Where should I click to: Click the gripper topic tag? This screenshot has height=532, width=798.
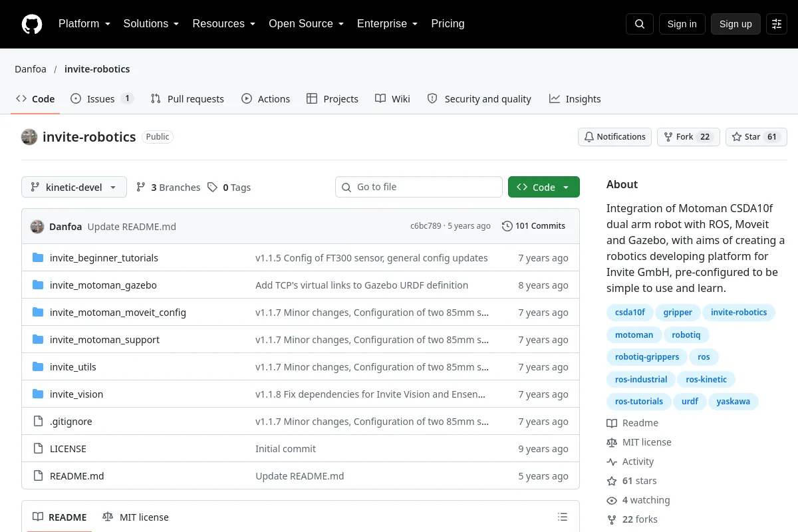tap(678, 313)
